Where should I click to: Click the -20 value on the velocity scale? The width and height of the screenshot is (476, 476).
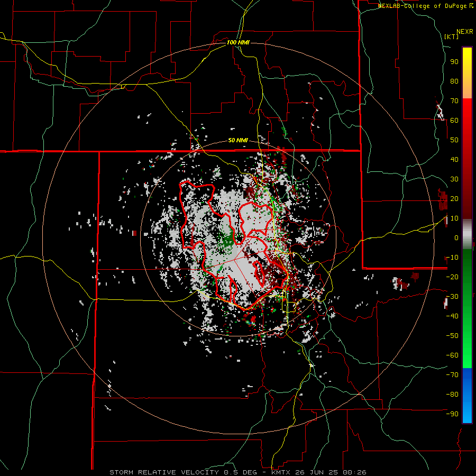coord(452,277)
